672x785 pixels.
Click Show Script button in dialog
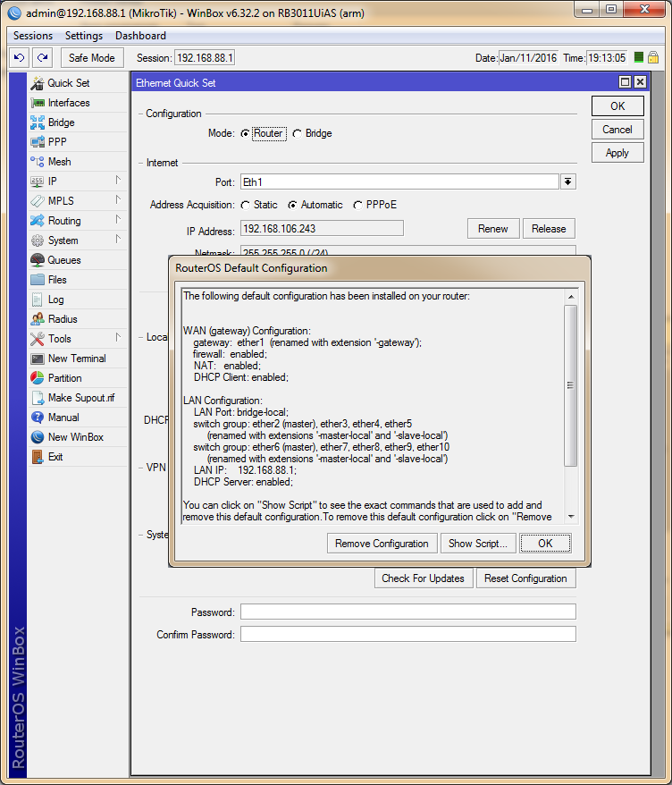[478, 544]
